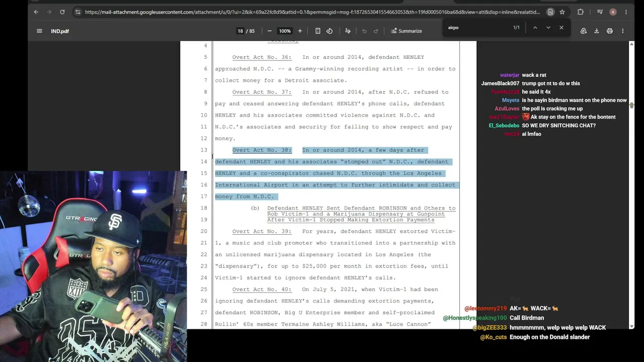Open the annotation draw tool
This screenshot has height=362, width=644.
348,31
